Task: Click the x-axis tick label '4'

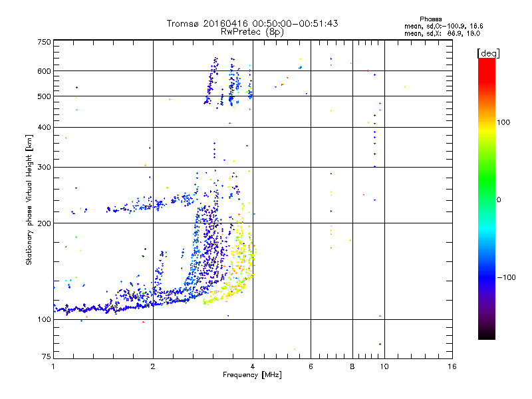Action: pos(253,366)
